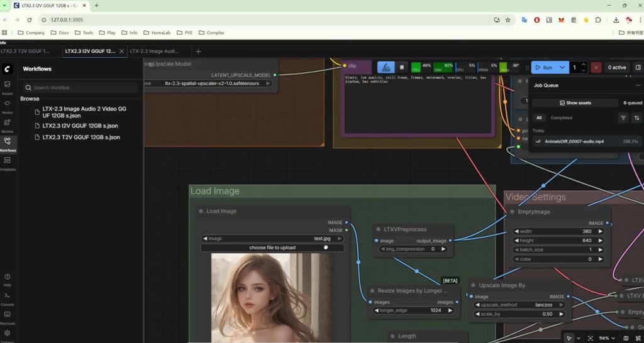Expand the Run button dropdown arrow
The height and width of the screenshot is (343, 644).
click(x=562, y=67)
